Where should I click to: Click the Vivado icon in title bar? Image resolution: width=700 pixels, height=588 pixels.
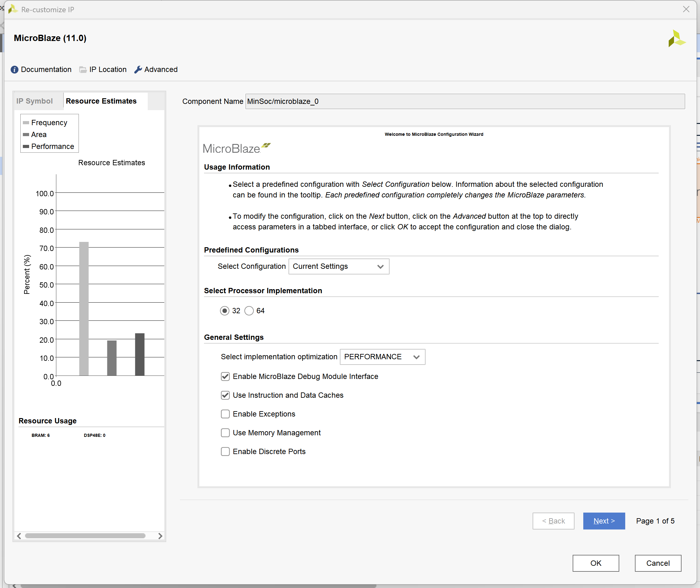click(13, 9)
